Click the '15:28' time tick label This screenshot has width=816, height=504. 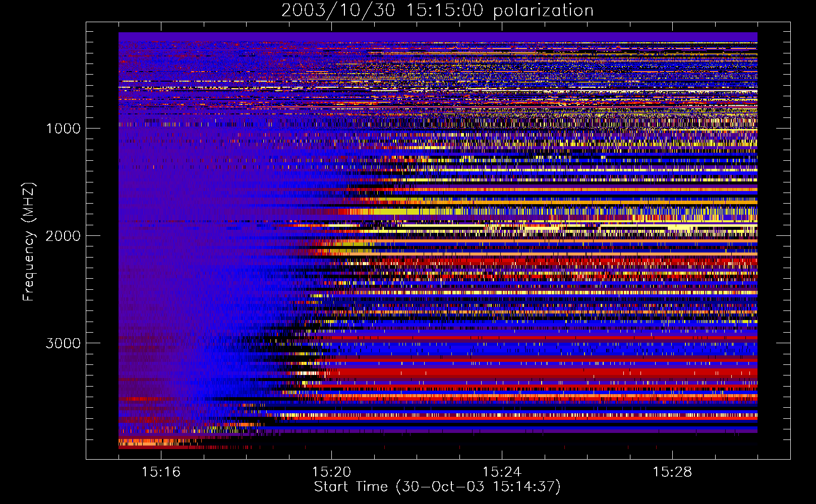point(672,472)
